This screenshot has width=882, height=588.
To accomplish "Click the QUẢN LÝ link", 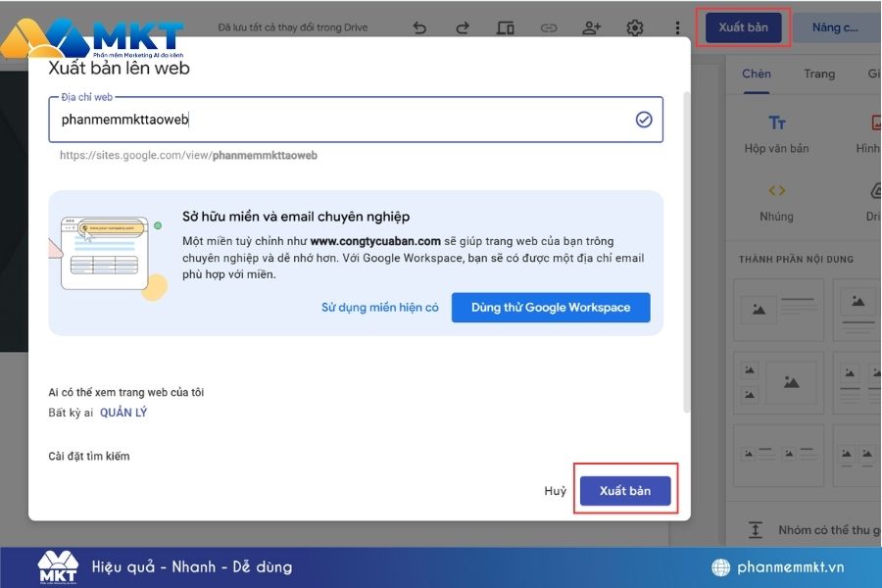I will (x=123, y=413).
